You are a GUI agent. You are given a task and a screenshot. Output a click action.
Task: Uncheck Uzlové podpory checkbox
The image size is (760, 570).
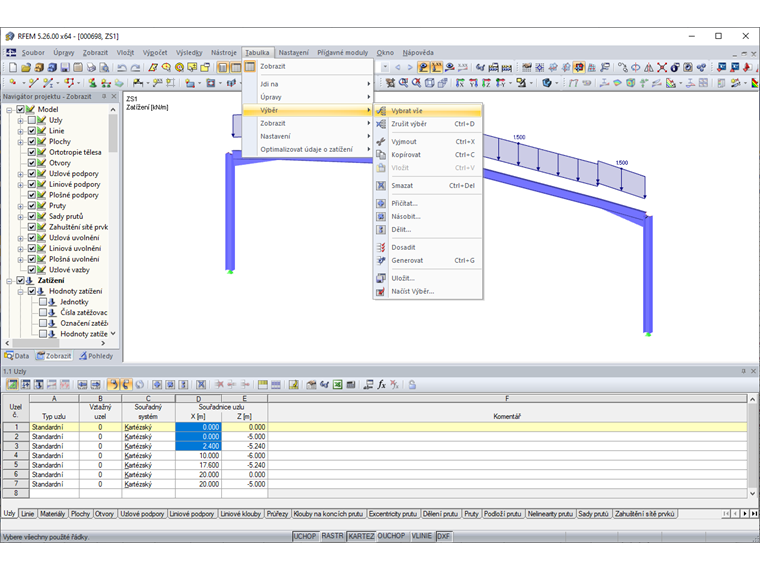(32, 173)
